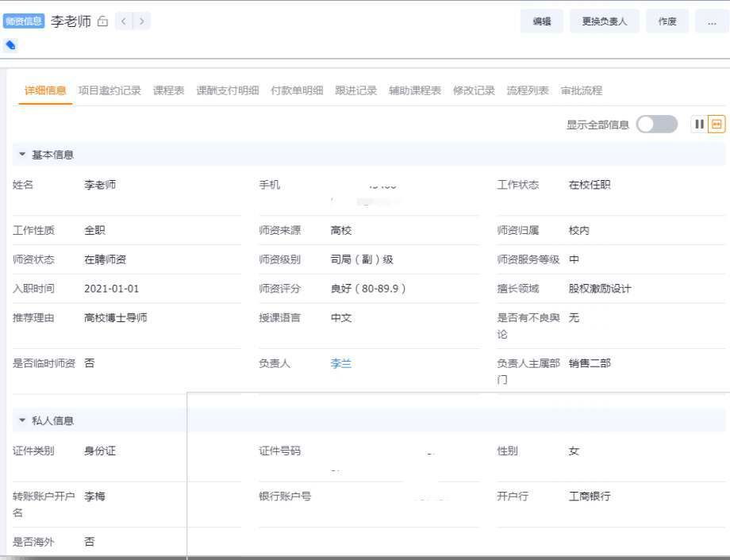Open 修改记录 tab
The height and width of the screenshot is (560, 730).
pyautogui.click(x=474, y=90)
